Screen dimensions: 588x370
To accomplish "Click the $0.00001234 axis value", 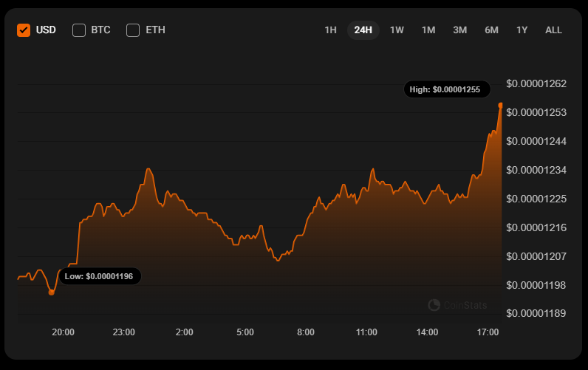I will [536, 170].
